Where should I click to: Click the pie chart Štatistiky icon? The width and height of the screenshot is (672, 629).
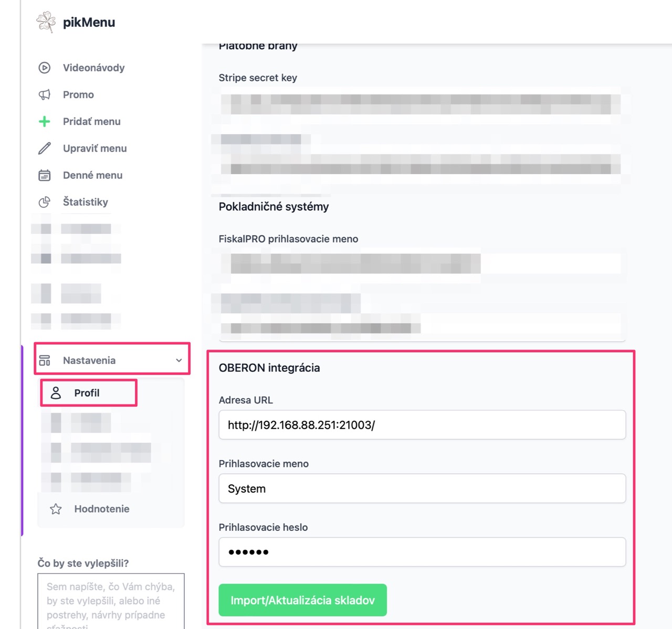pos(45,202)
